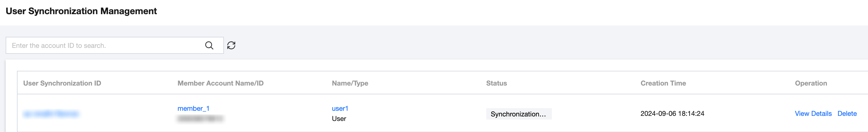Click the magnifier search icon
868x132 pixels.
[209, 46]
